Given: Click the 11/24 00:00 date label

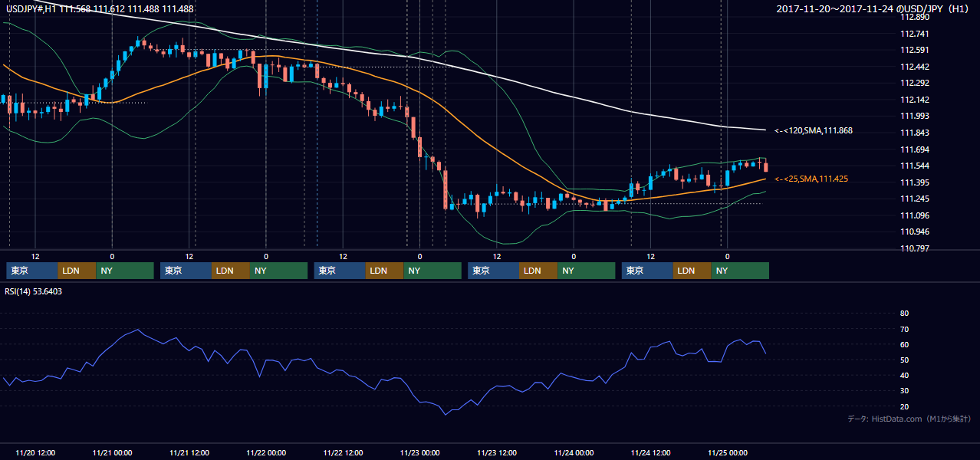Looking at the screenshot, I should point(574,452).
